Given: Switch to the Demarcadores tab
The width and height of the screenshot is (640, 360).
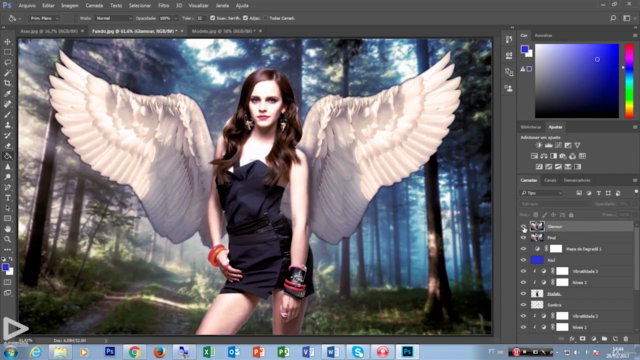Looking at the screenshot, I should point(577,180).
